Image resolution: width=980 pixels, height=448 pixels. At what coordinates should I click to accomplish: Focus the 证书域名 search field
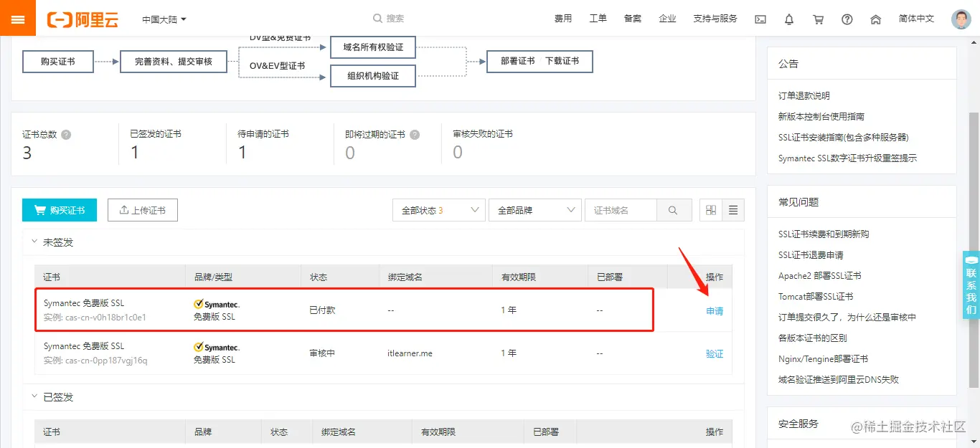[x=621, y=210]
